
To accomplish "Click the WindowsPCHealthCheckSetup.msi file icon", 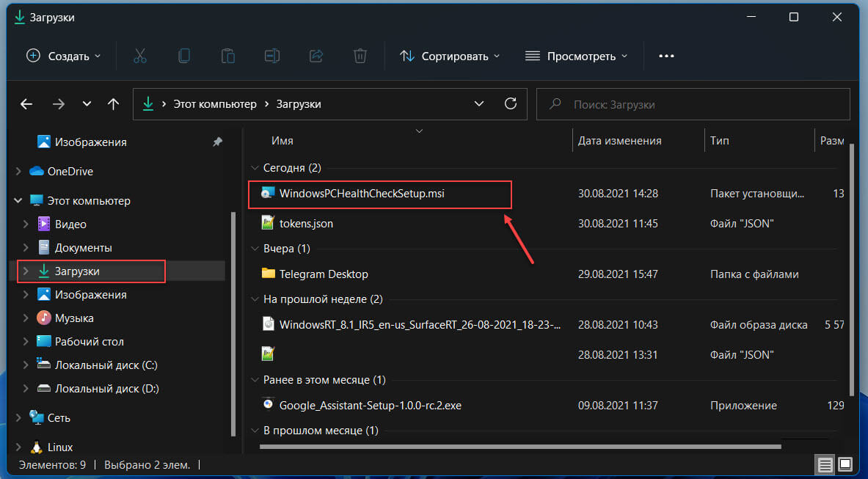I will click(x=268, y=193).
